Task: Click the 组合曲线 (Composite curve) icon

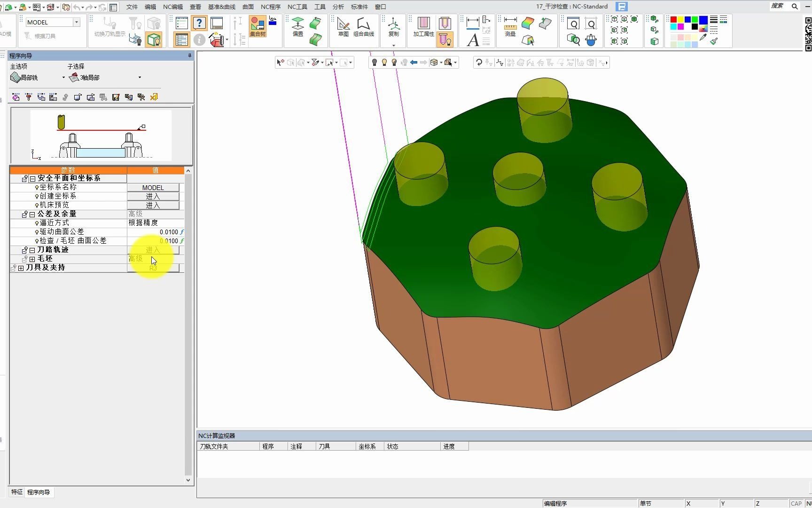Action: pos(363,26)
